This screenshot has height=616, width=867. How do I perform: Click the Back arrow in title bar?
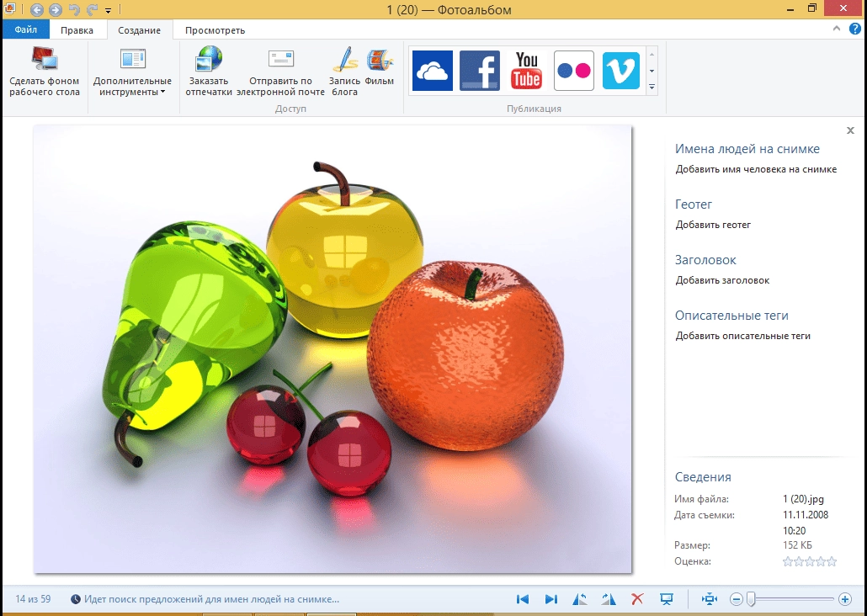(x=37, y=9)
